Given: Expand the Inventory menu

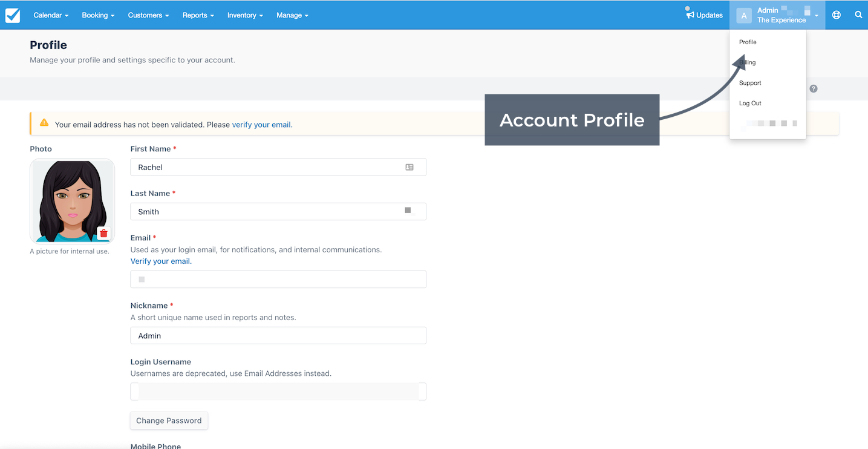Looking at the screenshot, I should (x=245, y=15).
